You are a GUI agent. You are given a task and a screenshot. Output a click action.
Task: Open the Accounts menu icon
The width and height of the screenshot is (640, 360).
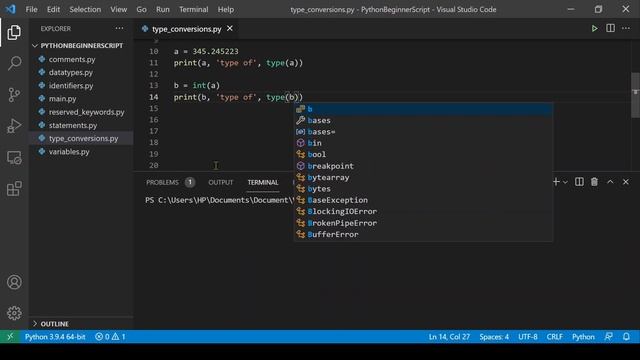click(x=14, y=282)
